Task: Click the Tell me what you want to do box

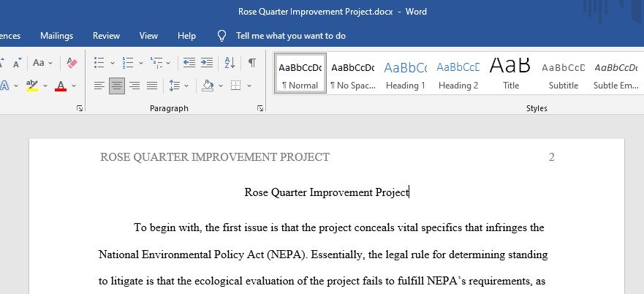Action: pyautogui.click(x=291, y=36)
